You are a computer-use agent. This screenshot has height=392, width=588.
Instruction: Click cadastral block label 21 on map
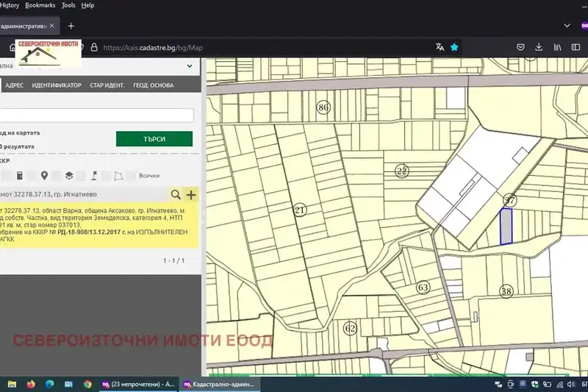pyautogui.click(x=300, y=210)
